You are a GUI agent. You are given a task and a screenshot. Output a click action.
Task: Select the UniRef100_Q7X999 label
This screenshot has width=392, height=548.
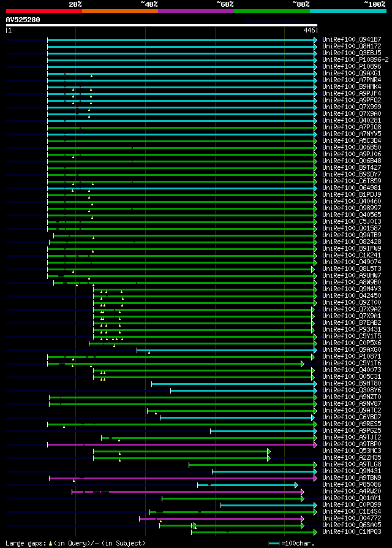pos(352,107)
